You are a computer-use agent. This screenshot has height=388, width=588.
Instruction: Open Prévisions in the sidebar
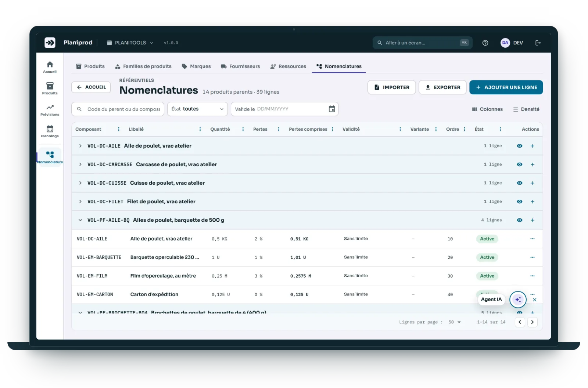50,110
